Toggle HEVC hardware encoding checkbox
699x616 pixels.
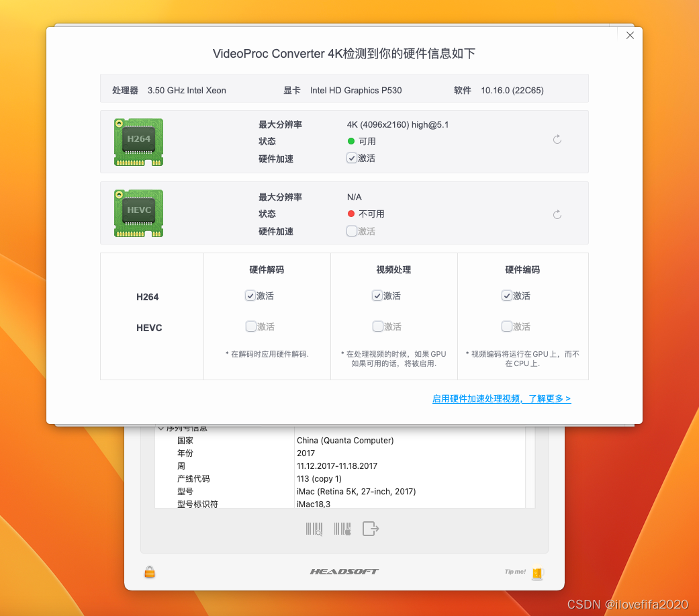pos(507,326)
